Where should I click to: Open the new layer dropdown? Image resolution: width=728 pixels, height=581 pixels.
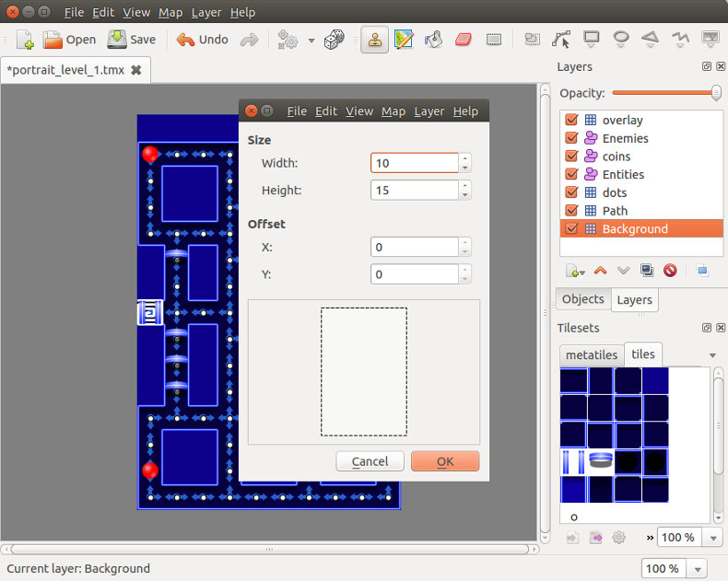(x=576, y=271)
